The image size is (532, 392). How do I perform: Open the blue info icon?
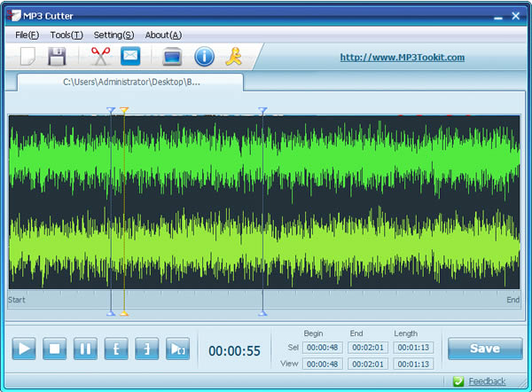pos(204,57)
